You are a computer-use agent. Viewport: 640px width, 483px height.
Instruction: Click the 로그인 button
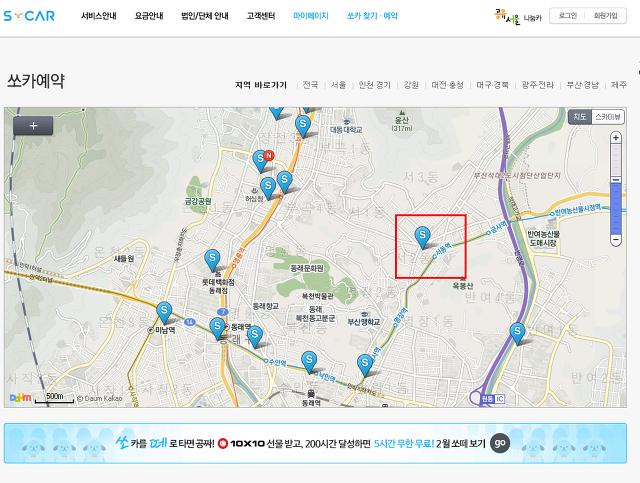[x=567, y=16]
